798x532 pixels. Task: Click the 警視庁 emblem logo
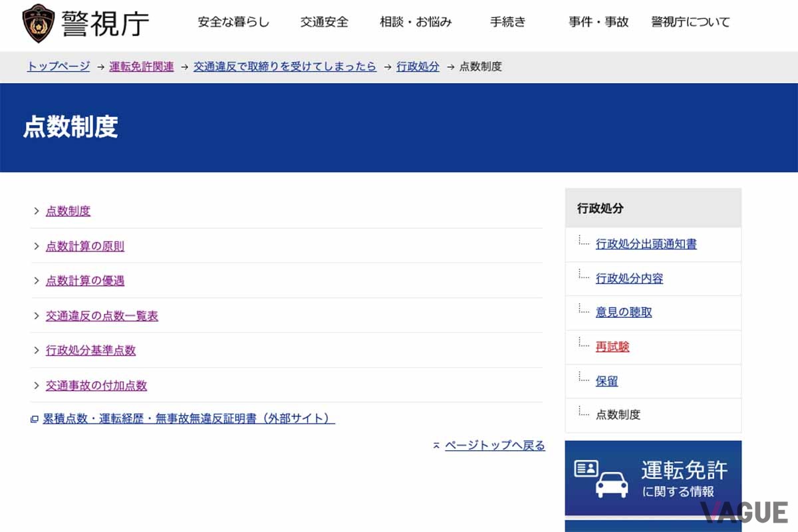pyautogui.click(x=39, y=23)
